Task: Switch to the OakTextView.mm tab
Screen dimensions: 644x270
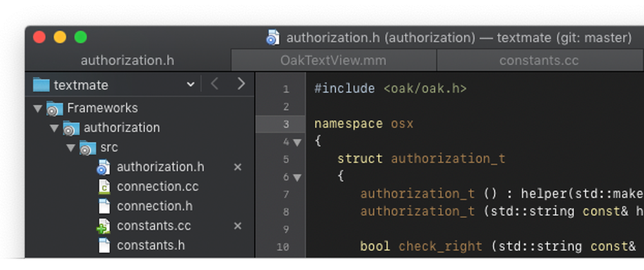Action: click(334, 60)
